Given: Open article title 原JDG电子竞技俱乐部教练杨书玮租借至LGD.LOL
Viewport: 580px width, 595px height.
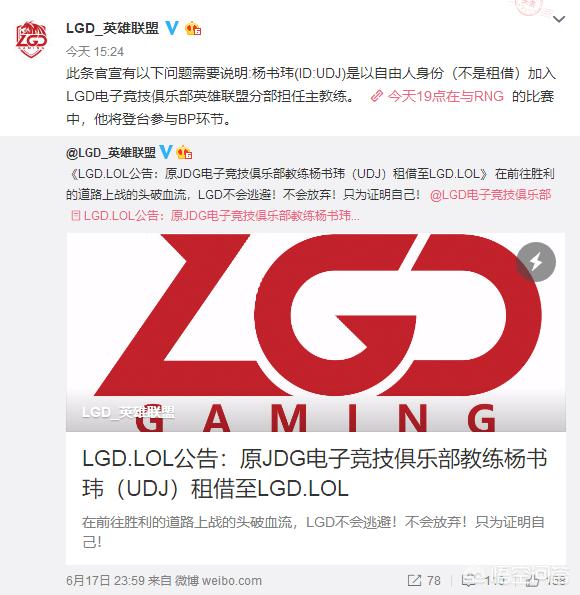Looking at the screenshot, I should 314,474.
